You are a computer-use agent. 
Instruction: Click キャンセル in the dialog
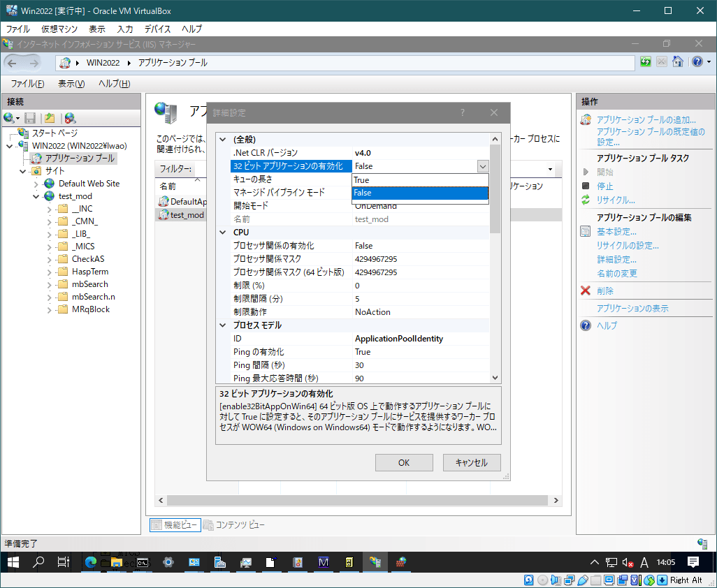(x=472, y=462)
